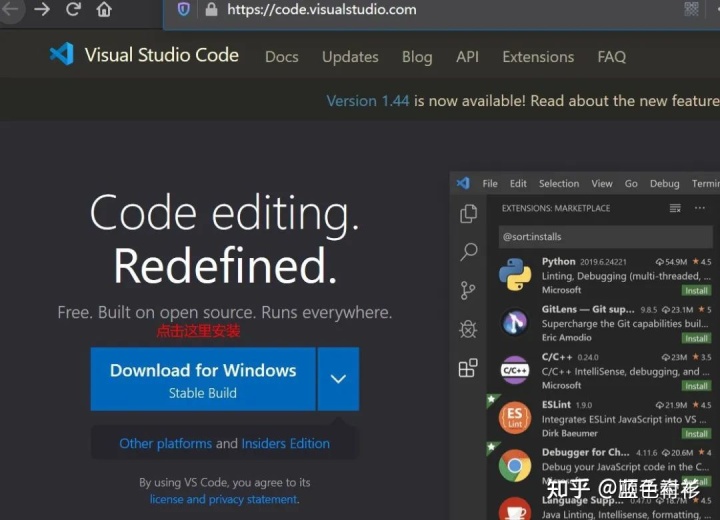Open the Debug menu in editor preview

[664, 184]
